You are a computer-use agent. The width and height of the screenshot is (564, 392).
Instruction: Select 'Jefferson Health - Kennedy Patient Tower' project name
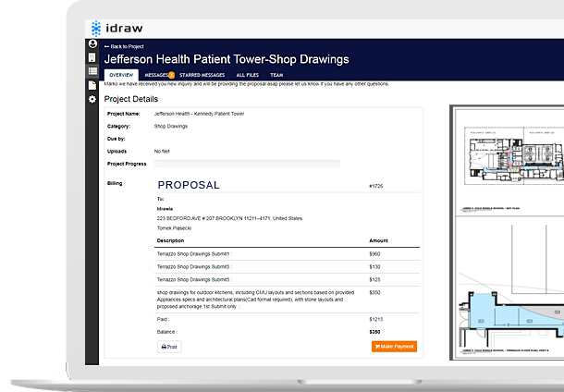point(200,114)
